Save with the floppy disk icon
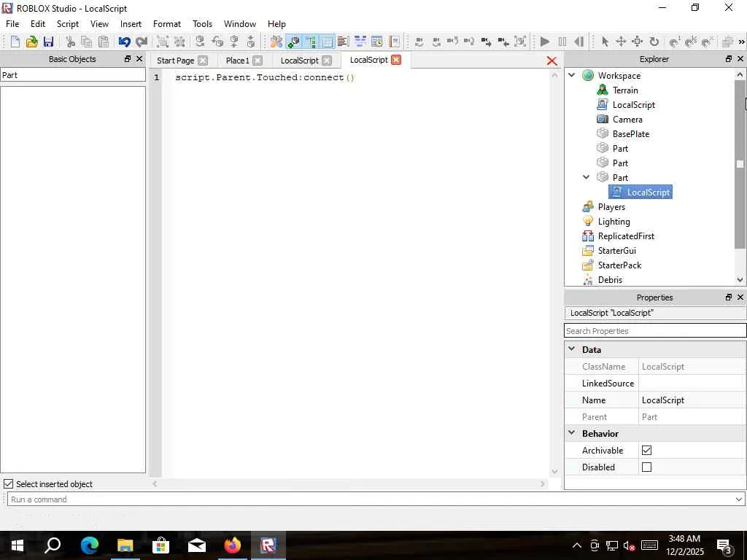 (x=48, y=42)
